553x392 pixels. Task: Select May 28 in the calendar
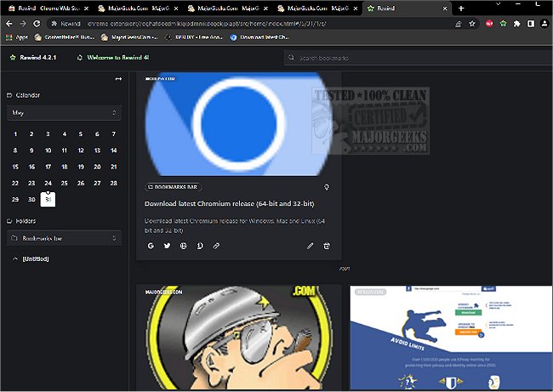pos(113,184)
